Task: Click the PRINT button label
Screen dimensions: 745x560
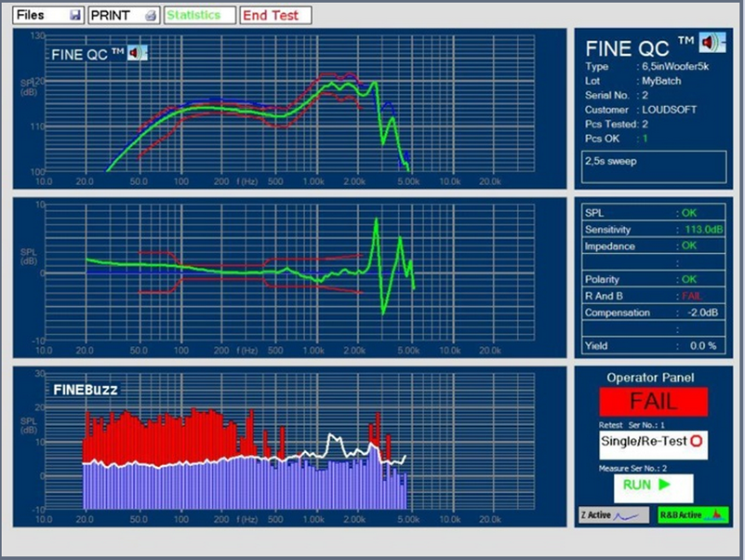Action: tap(112, 16)
